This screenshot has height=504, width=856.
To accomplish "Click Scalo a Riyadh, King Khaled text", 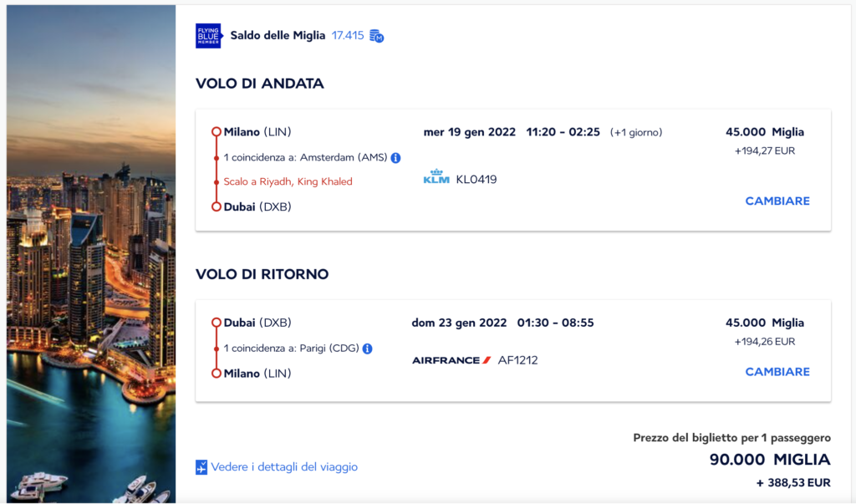I will coord(288,182).
